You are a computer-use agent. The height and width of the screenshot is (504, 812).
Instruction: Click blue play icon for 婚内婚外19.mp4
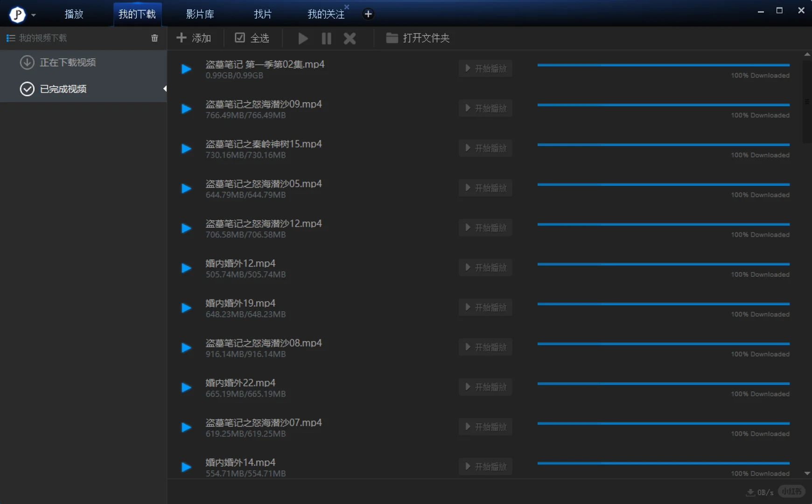click(186, 308)
